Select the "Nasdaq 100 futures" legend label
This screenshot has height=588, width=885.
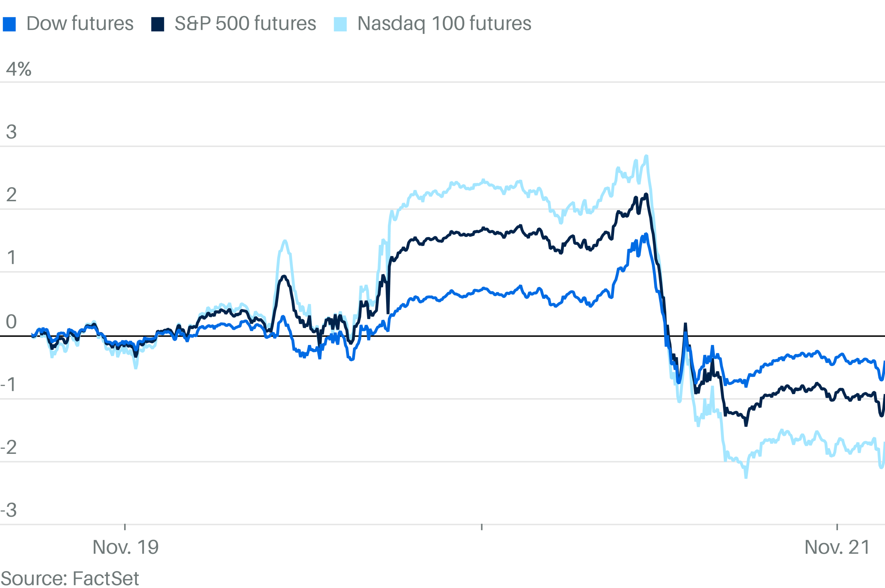(444, 24)
